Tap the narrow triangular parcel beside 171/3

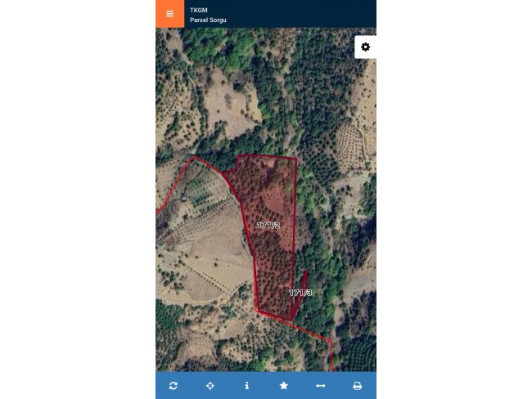tap(302, 284)
